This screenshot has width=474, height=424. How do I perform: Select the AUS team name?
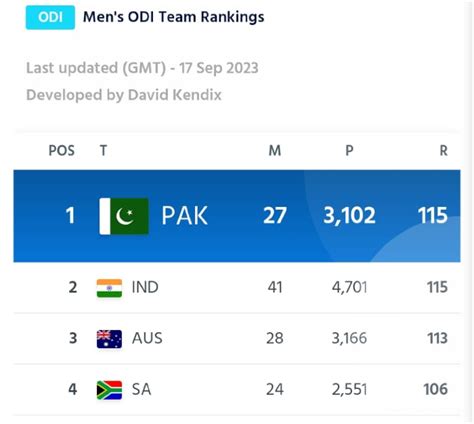click(x=147, y=338)
